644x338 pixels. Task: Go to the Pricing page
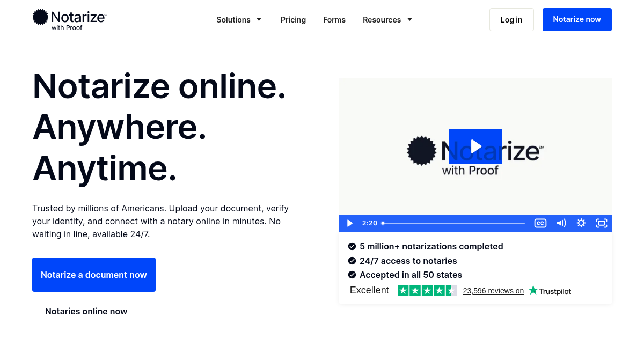pyautogui.click(x=293, y=20)
